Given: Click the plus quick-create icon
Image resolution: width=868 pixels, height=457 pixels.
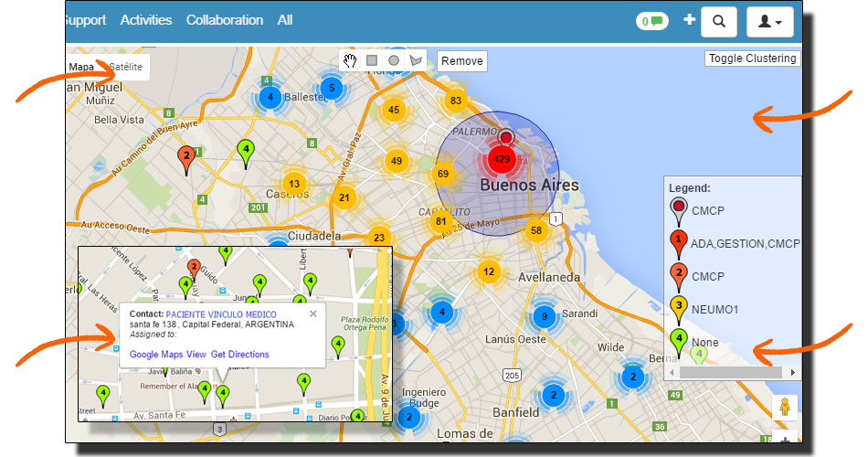Looking at the screenshot, I should (x=689, y=20).
